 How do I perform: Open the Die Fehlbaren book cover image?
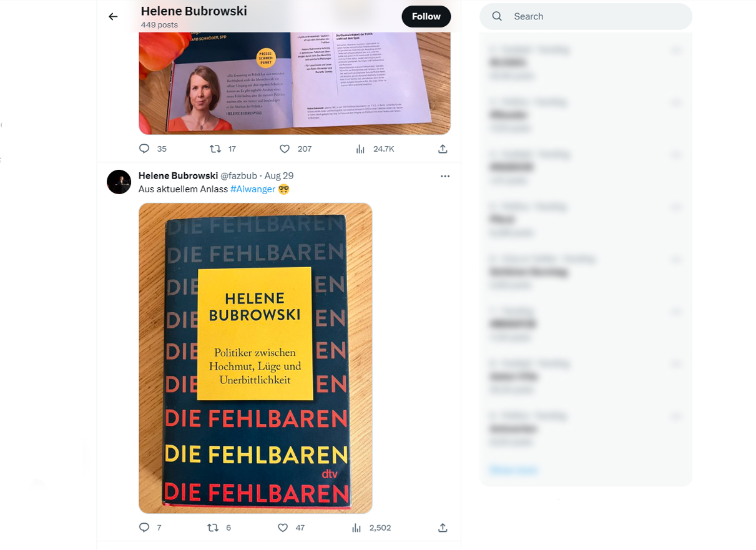[255, 358]
